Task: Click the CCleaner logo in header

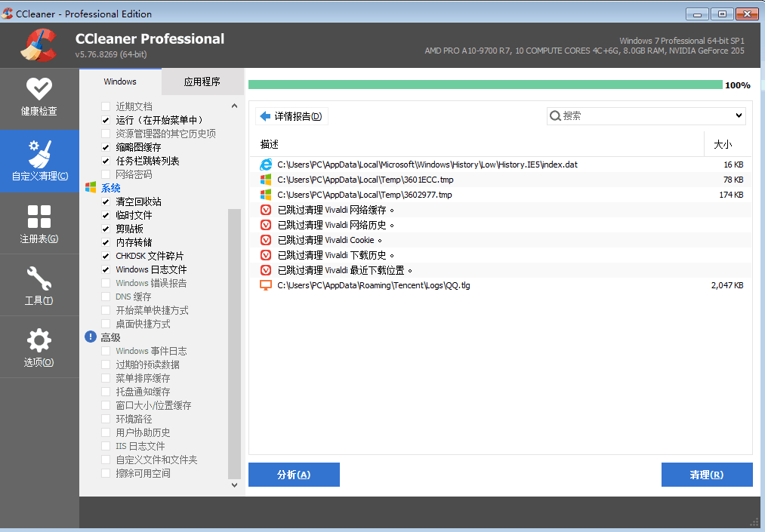Action: (39, 45)
